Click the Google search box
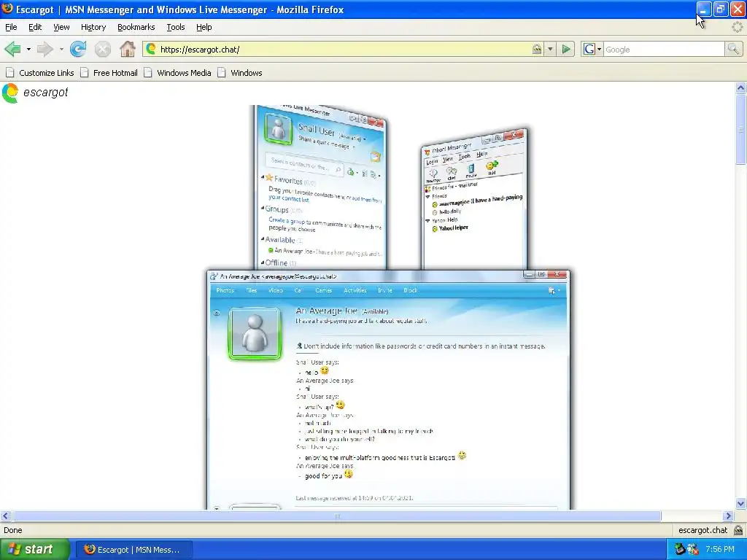Viewport: 747px width, 560px height. 664,49
